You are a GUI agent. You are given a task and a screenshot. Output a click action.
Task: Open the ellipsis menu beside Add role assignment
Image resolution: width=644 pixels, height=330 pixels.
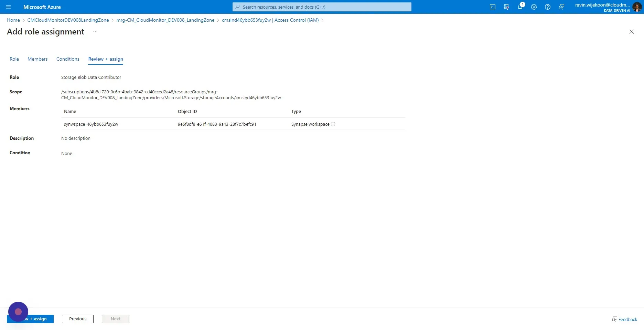click(95, 32)
